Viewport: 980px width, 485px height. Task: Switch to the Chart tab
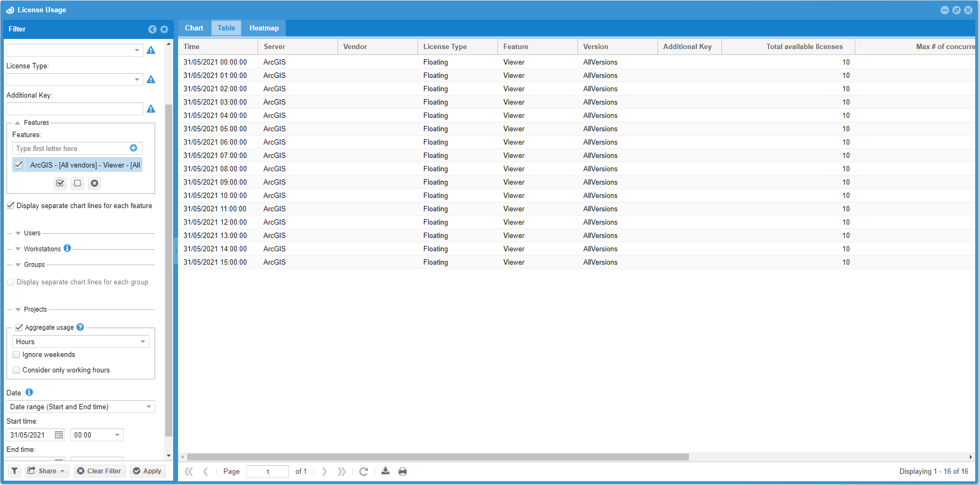tap(194, 28)
